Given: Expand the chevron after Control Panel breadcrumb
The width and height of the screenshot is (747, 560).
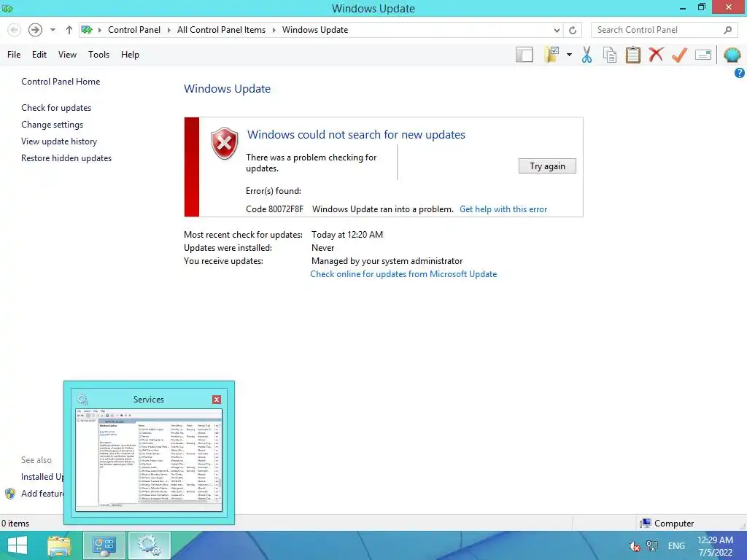Looking at the screenshot, I should click(169, 30).
